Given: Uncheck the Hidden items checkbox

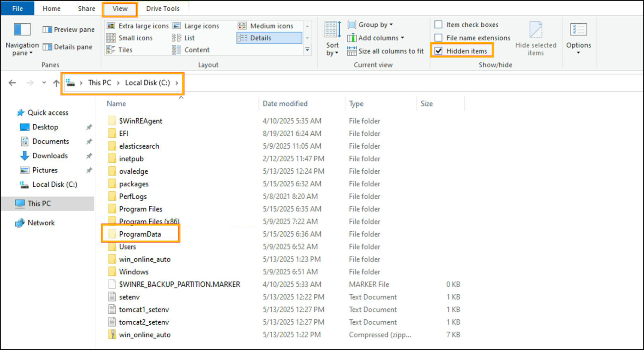Looking at the screenshot, I should tap(438, 51).
